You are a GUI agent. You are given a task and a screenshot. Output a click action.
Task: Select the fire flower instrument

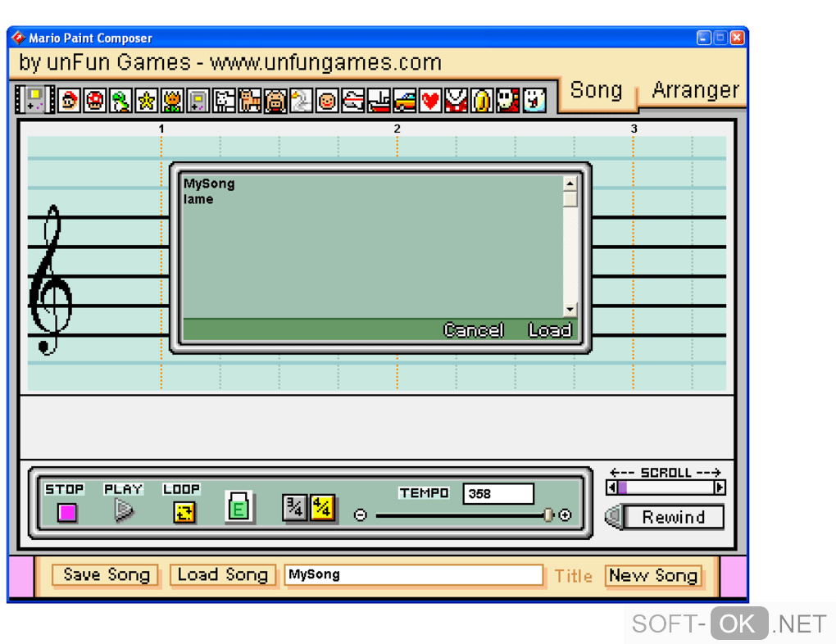[x=171, y=100]
